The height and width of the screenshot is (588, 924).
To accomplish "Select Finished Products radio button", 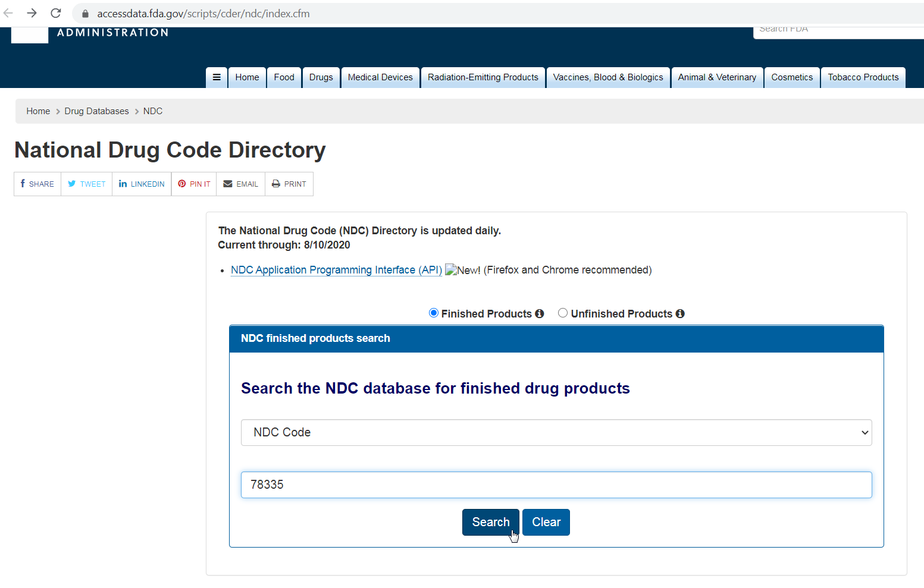I will click(x=434, y=313).
